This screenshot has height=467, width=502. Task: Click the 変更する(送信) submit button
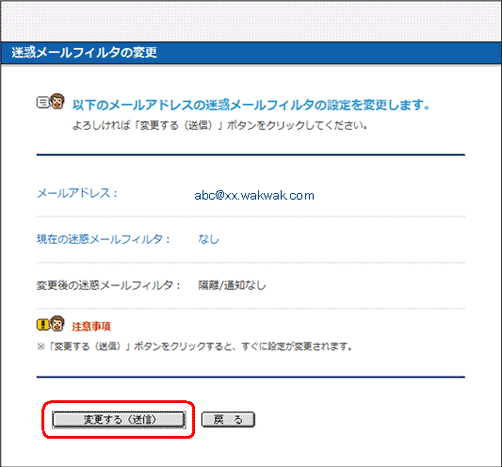[118, 419]
